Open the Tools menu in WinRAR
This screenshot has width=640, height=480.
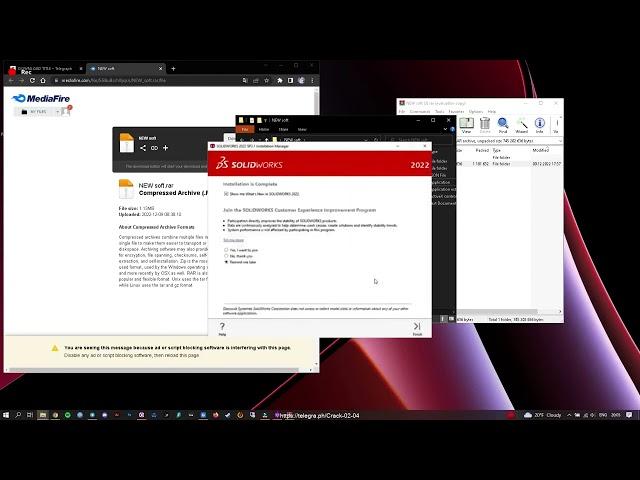pyautogui.click(x=440, y=111)
